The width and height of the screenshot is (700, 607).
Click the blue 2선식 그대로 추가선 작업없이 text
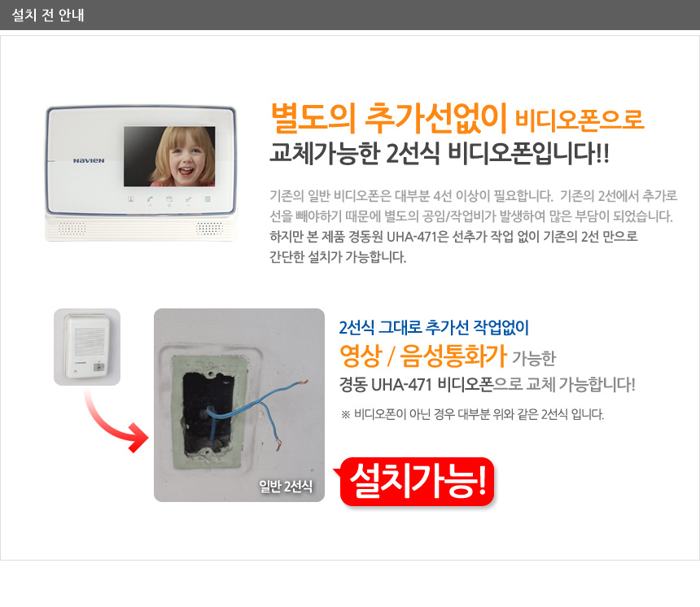(434, 328)
